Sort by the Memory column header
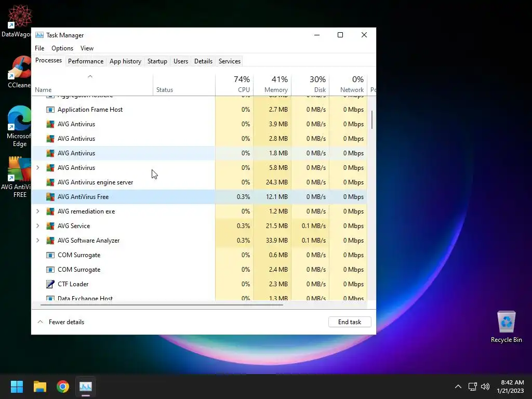532x399 pixels. click(x=272, y=84)
